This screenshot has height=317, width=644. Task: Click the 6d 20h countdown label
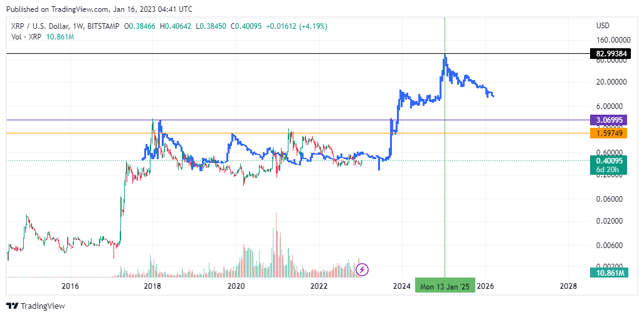pos(608,170)
